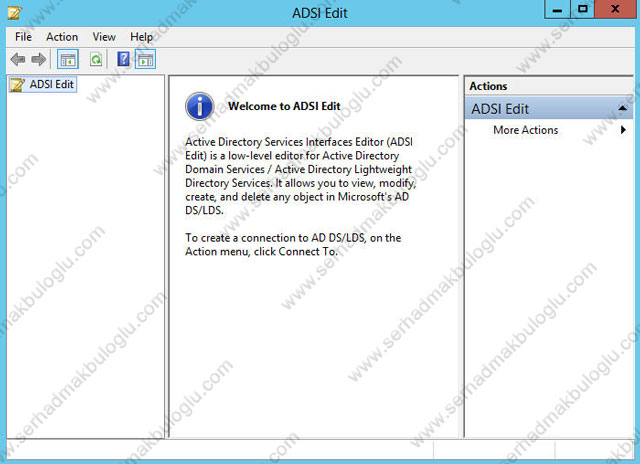Close the ADSI Edit window
Screen dimensions: 640x464
(x=615, y=9)
